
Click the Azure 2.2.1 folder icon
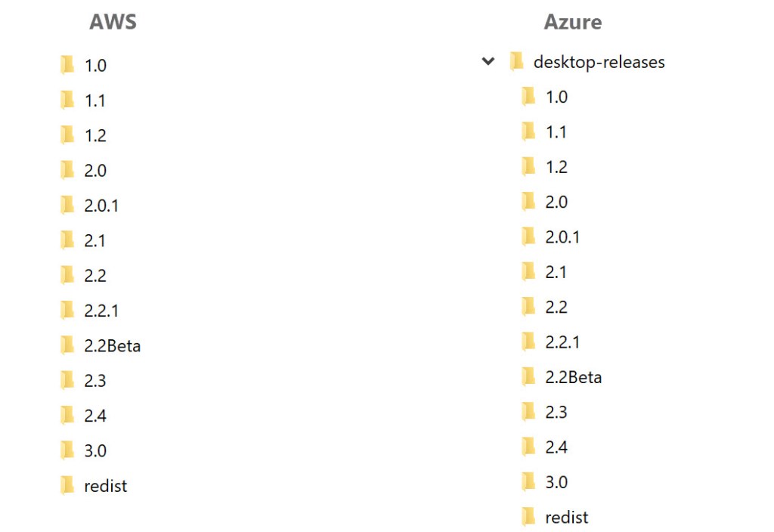coord(529,342)
